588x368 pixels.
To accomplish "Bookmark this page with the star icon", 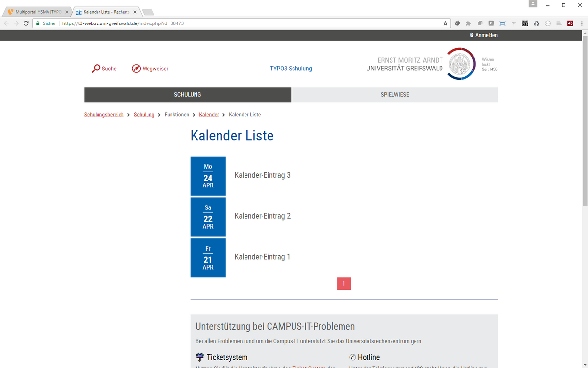I will pyautogui.click(x=445, y=23).
